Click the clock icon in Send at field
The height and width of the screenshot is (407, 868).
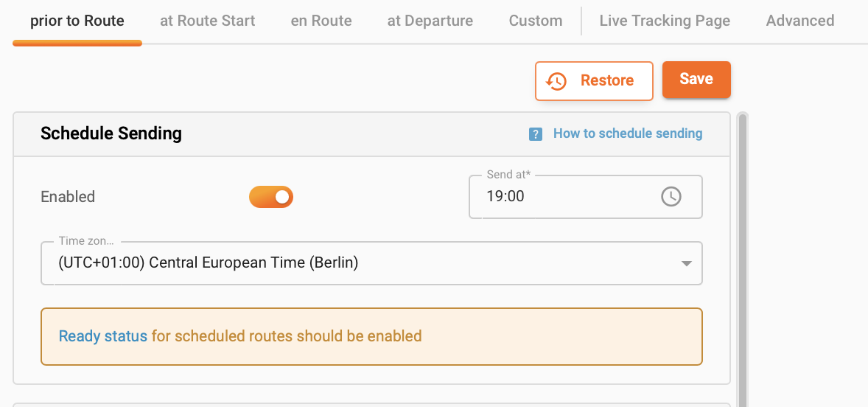pos(671,197)
